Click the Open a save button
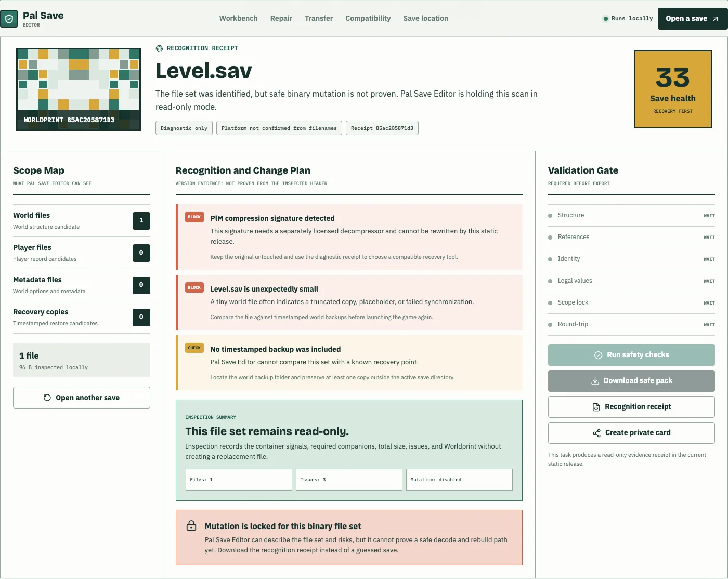 [693, 19]
